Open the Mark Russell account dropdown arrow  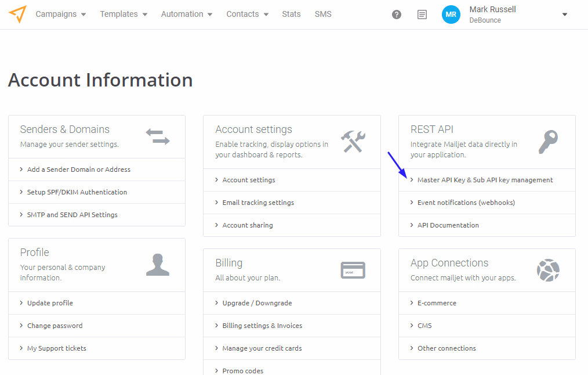click(564, 15)
